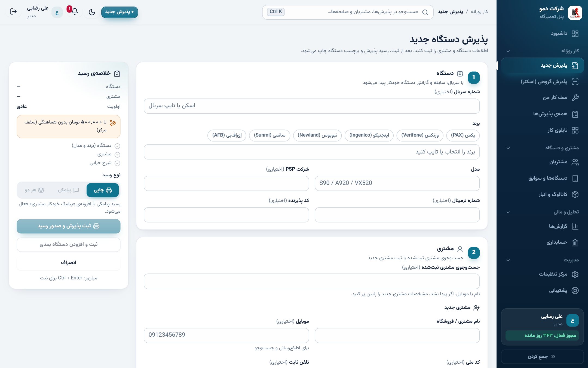The image size is (588, 368).
Task: Go to کار روزانه breadcrumb
Action: [479, 12]
